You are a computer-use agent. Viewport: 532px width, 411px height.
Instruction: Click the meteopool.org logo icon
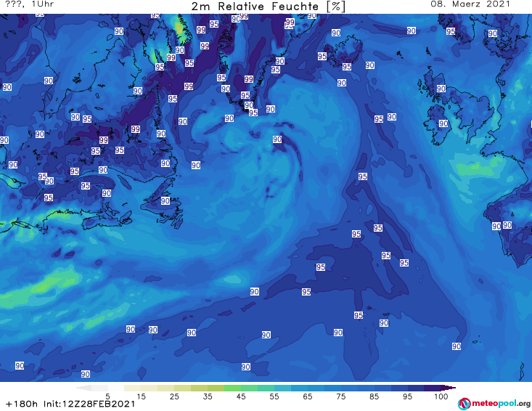tap(465, 404)
